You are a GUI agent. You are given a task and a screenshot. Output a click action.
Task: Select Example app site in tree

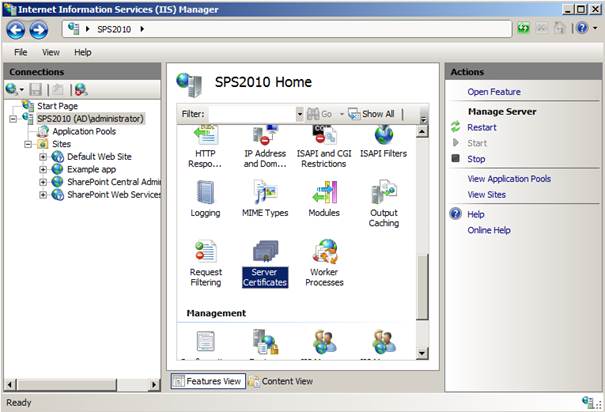(91, 169)
